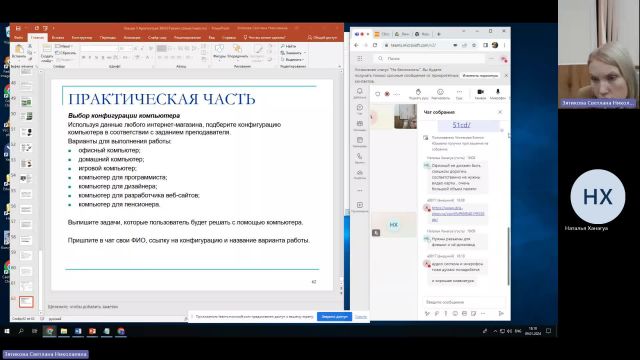Switch to the Слайд-шоу ribbon tab

pos(157,38)
